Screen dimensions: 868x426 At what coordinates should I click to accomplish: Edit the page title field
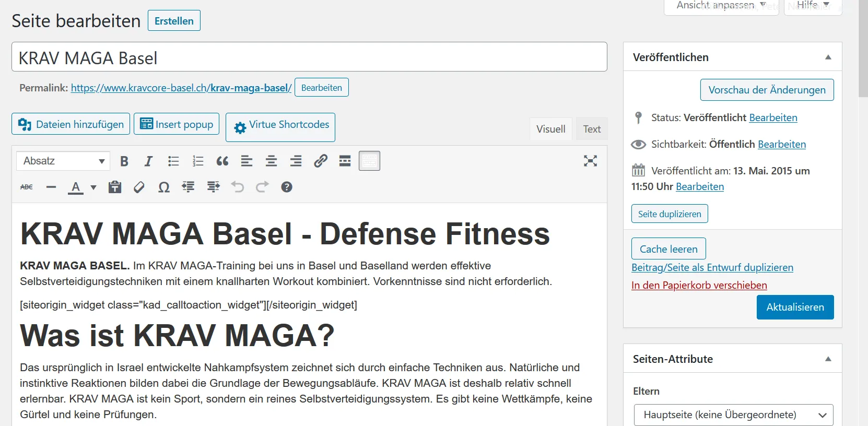coord(309,57)
